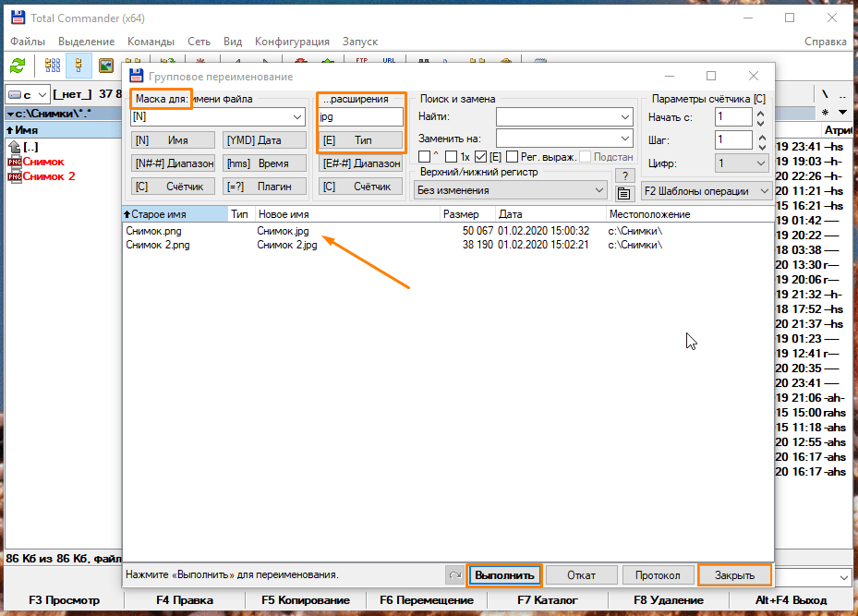Open the Сеть menu
The width and height of the screenshot is (858, 616).
coord(199,42)
